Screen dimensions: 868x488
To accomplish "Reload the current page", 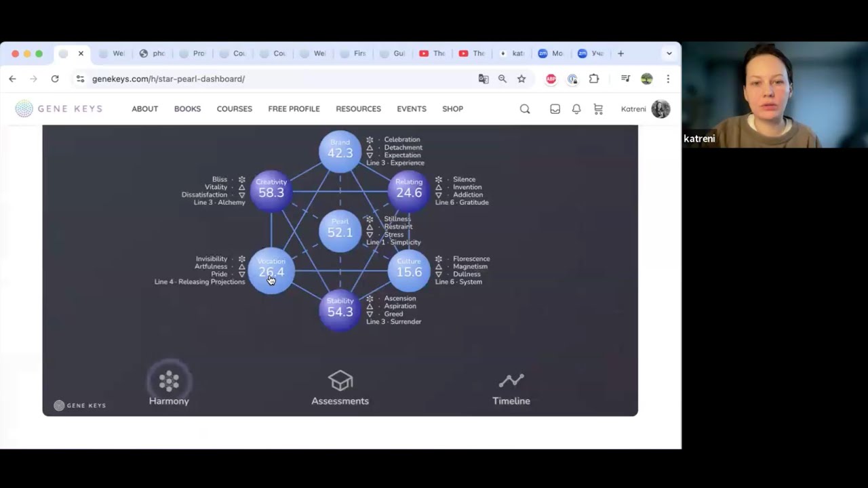I will coord(55,79).
